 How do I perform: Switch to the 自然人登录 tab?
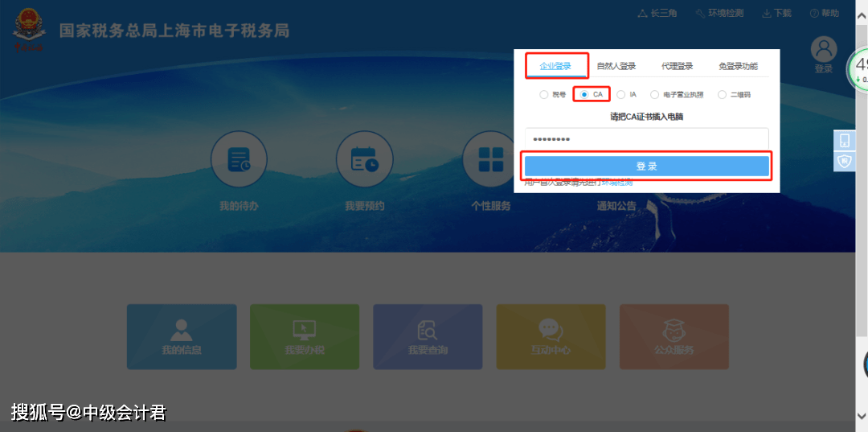tap(616, 66)
